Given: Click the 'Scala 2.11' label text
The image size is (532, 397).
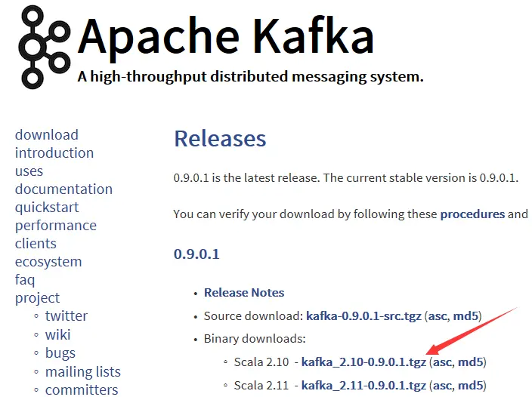Looking at the screenshot, I should click(x=261, y=386).
